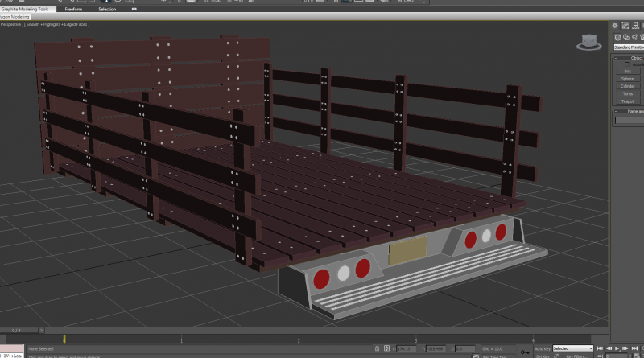Click the yellow key marker on trackbar

coord(64,339)
